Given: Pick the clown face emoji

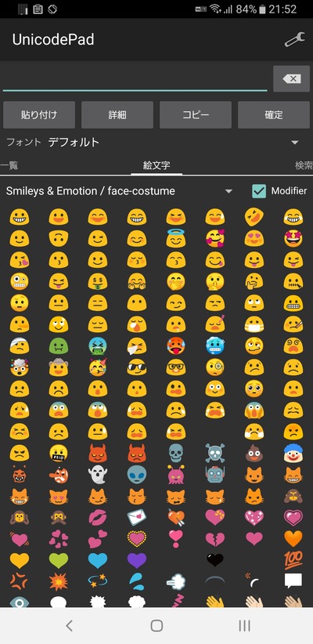Looking at the screenshot, I should pos(293,453).
